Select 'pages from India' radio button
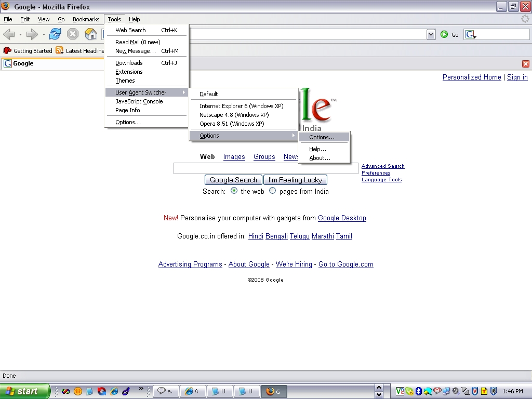 click(x=272, y=191)
